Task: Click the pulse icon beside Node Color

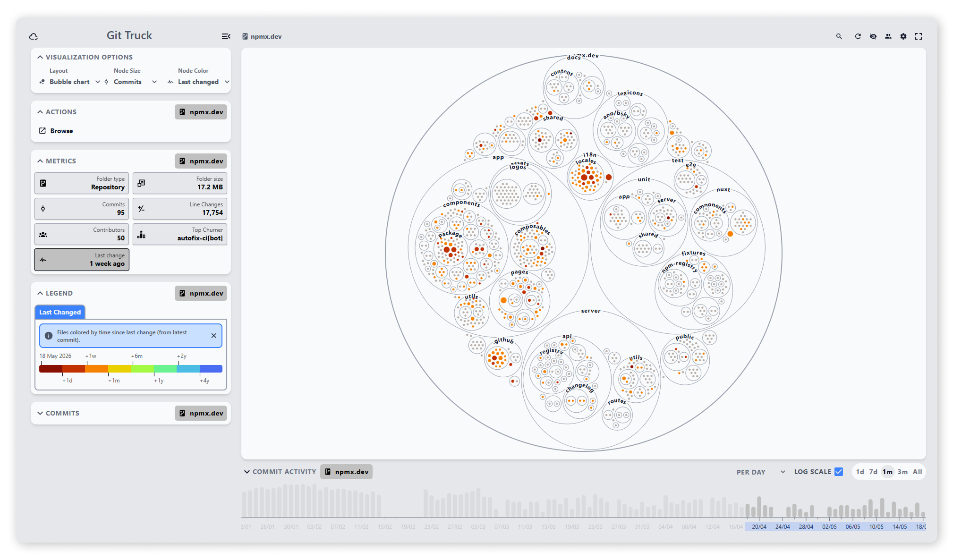Action: click(x=170, y=82)
